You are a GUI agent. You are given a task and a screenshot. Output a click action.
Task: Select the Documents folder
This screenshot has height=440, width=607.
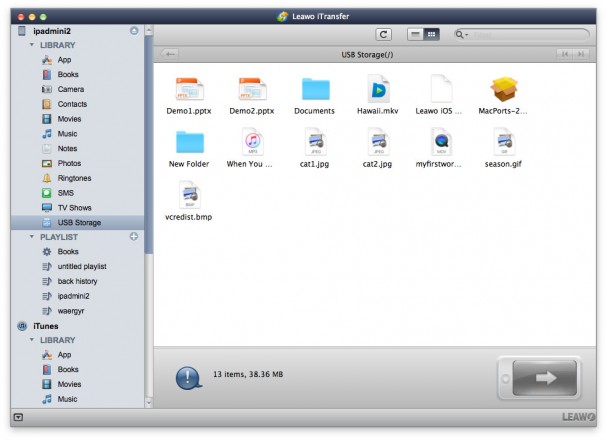(x=315, y=91)
